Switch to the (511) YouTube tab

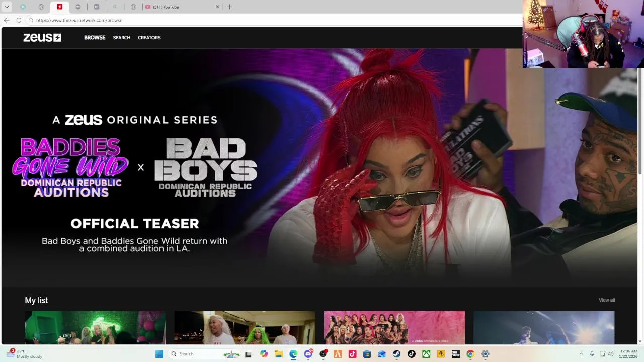(x=181, y=7)
